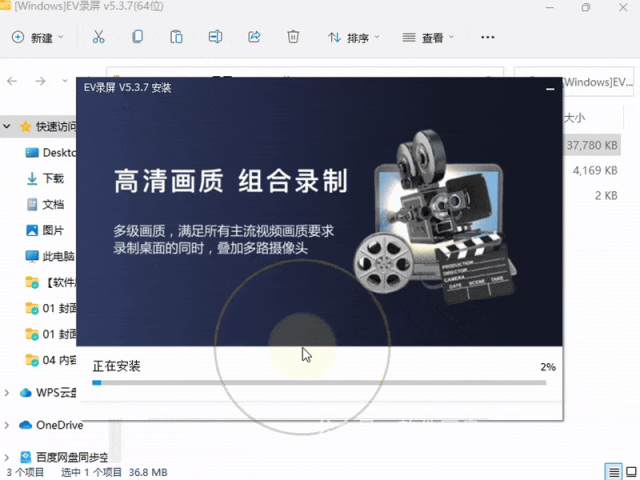Image resolution: width=640 pixels, height=480 pixels.
Task: Expand the OneDrive tree node
Action: (7, 425)
